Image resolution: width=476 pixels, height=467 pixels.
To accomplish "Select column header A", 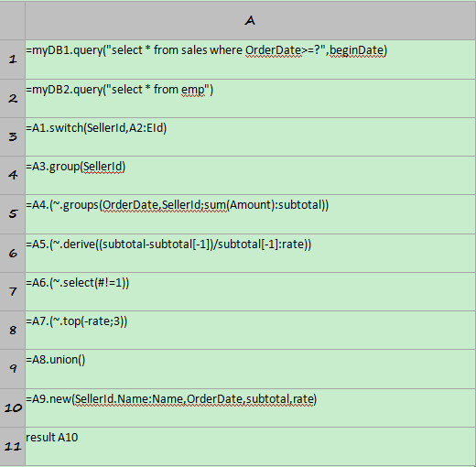I will [x=250, y=20].
